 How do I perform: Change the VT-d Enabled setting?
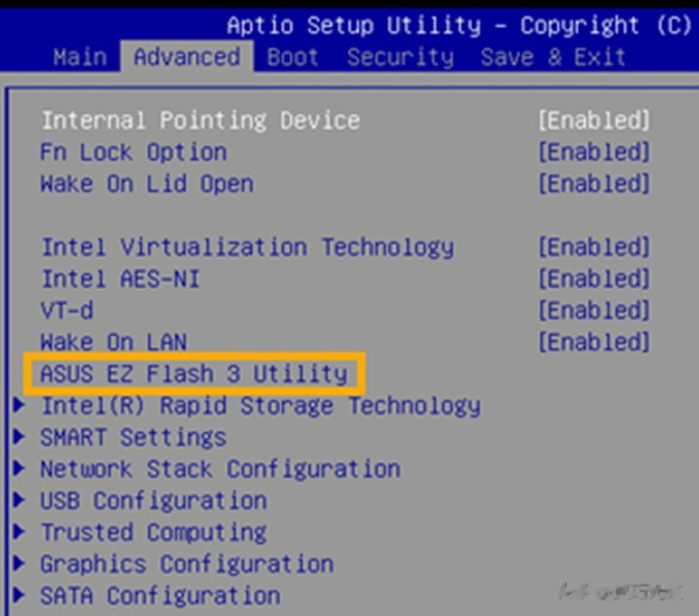(593, 310)
